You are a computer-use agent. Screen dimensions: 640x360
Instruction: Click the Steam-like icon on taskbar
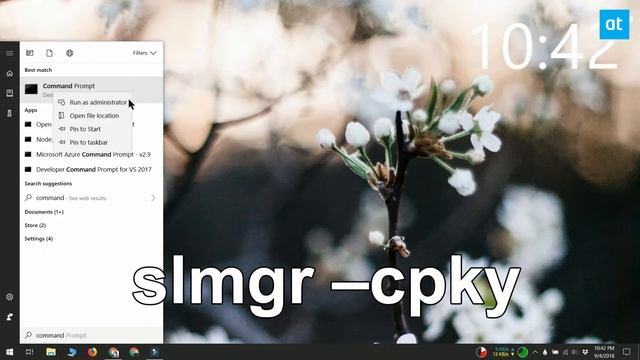(154, 352)
